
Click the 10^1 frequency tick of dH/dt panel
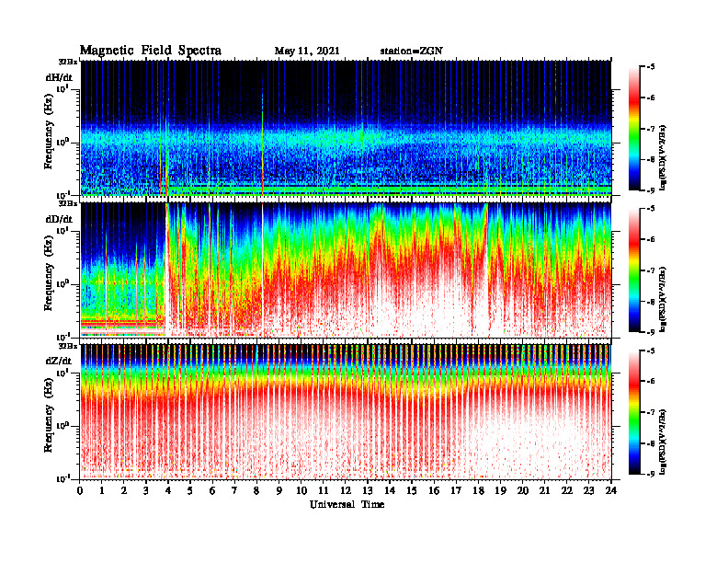(63, 88)
